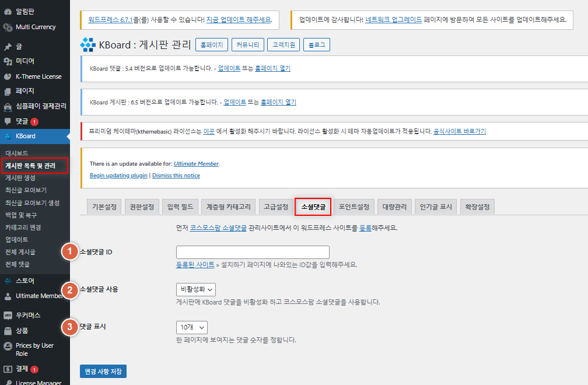Click the 우커머스 Woo icon
Screen dimensions: 588x385
8,316
